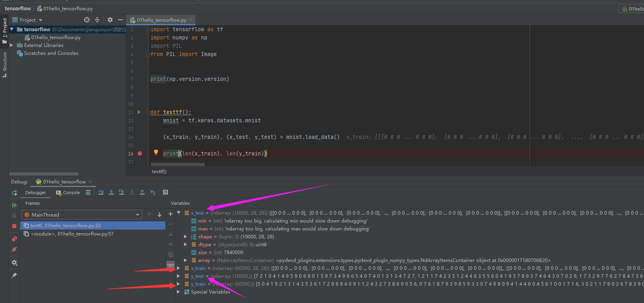Switch to the Debugger tab

pos(36,193)
